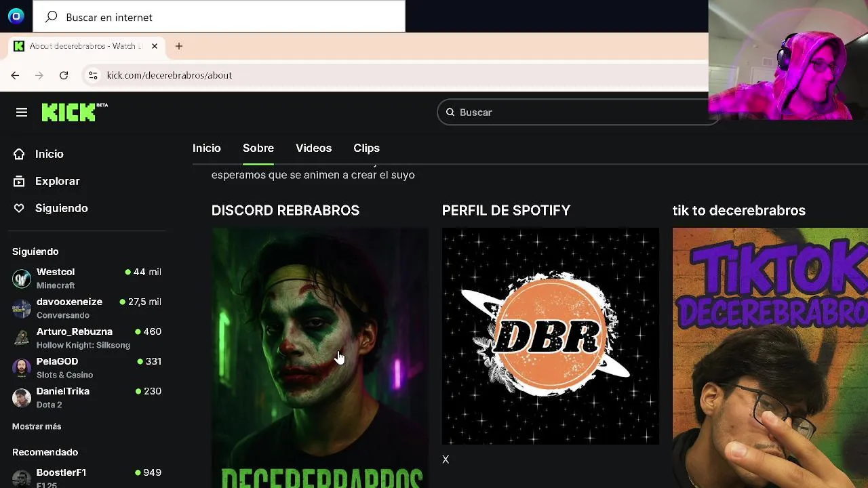
Task: Open the Discord Joker panel image
Action: point(320,358)
